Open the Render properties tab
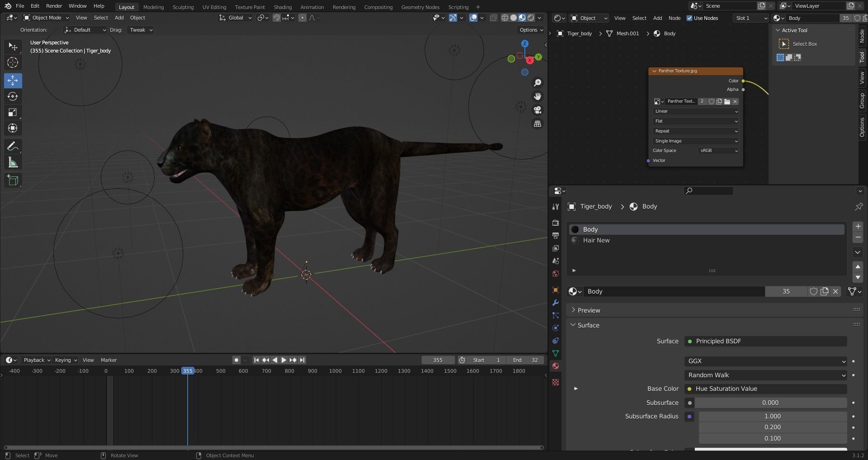The height and width of the screenshot is (460, 868). (556, 223)
